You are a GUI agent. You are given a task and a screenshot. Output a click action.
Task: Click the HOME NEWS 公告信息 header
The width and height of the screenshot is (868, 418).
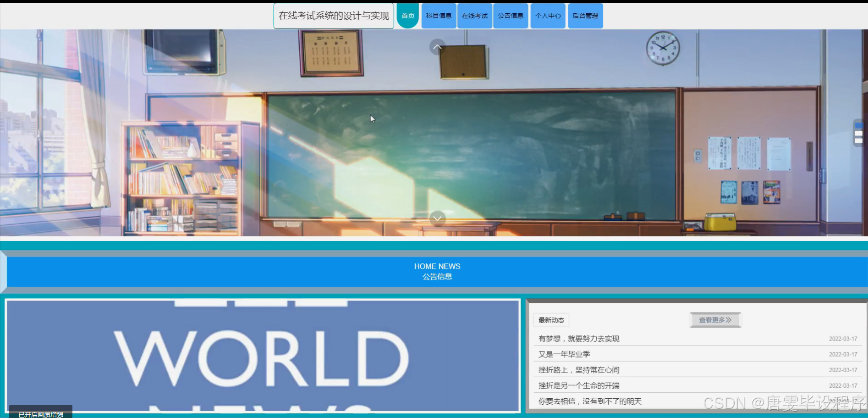coord(437,271)
